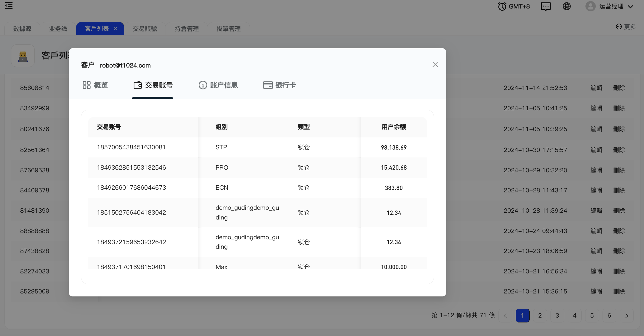The height and width of the screenshot is (336, 644).
Task: Edit the row dated 2024-10-30 17:15:57
Action: point(596,150)
